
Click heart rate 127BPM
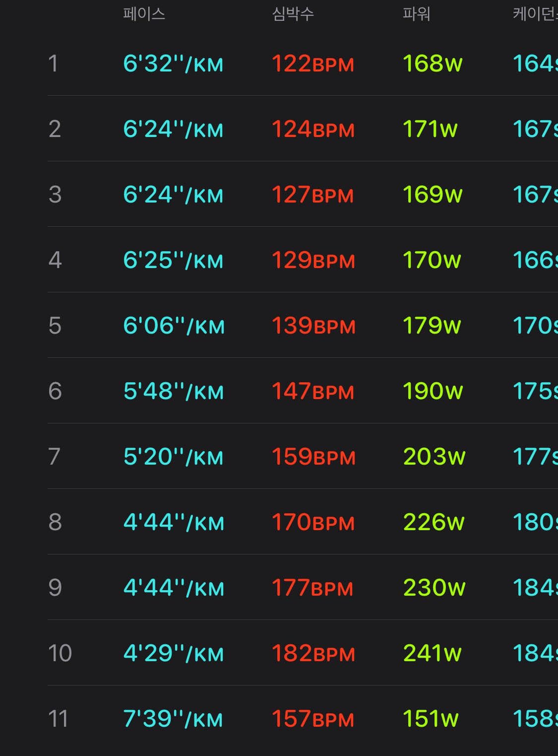[x=313, y=195]
